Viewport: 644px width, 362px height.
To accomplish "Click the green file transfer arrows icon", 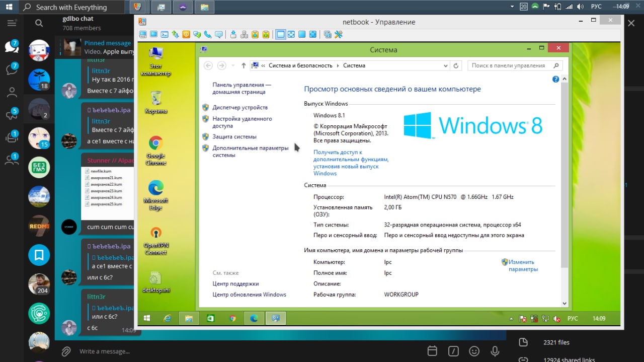I will click(175, 34).
